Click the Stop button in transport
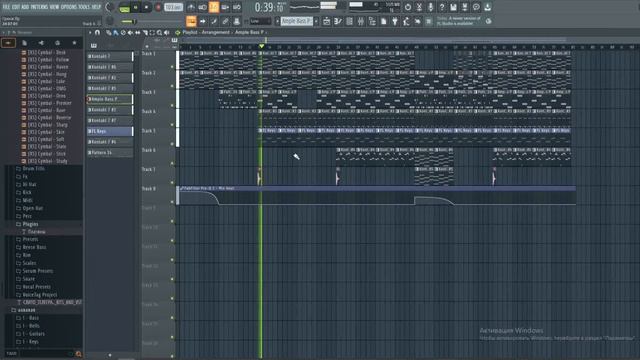The height and width of the screenshot is (360, 640). point(147,7)
